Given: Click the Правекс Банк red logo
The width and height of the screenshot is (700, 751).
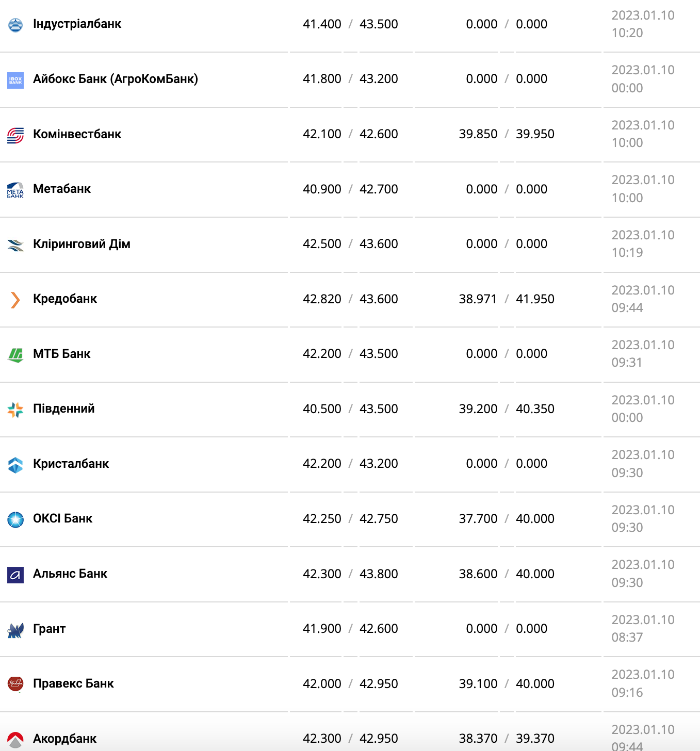Looking at the screenshot, I should click(15, 684).
